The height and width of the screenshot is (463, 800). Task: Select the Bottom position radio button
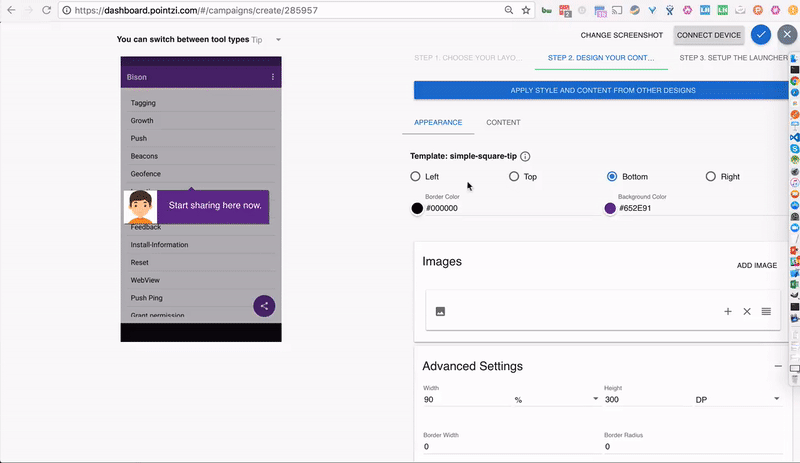point(612,177)
